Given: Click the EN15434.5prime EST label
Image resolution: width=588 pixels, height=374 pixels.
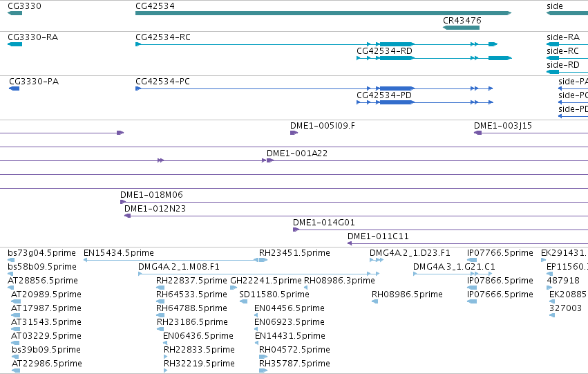Looking at the screenshot, I should pyautogui.click(x=119, y=253).
